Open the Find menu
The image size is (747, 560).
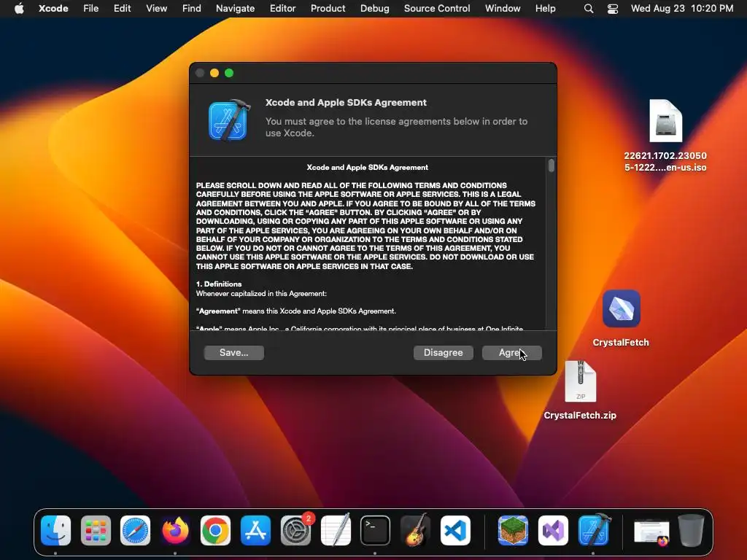coord(192,8)
